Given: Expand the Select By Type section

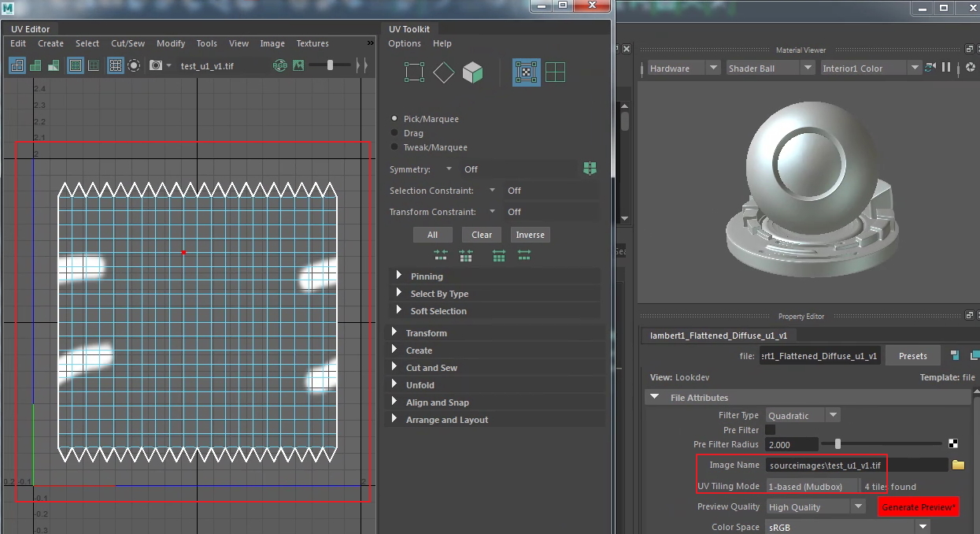Looking at the screenshot, I should 494,294.
